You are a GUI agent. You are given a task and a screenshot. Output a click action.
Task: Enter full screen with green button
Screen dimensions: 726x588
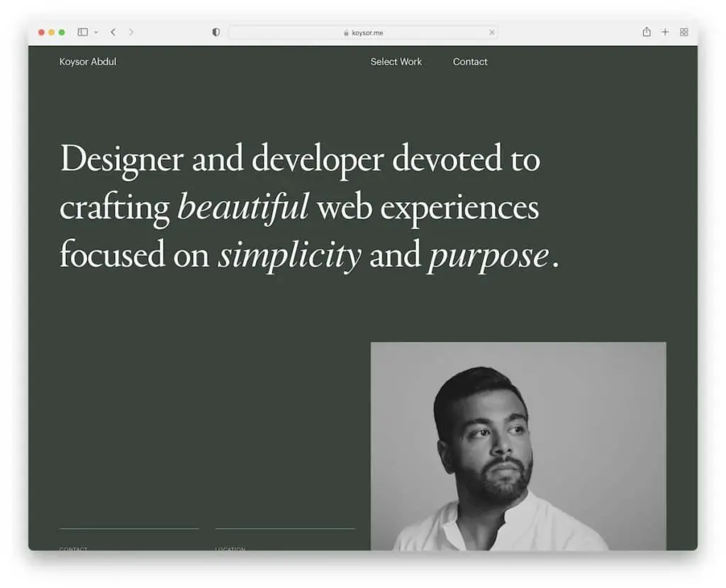(x=62, y=33)
